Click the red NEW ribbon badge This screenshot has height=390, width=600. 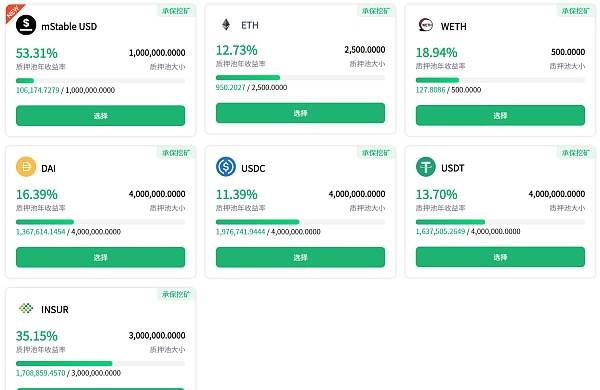pyautogui.click(x=14, y=12)
